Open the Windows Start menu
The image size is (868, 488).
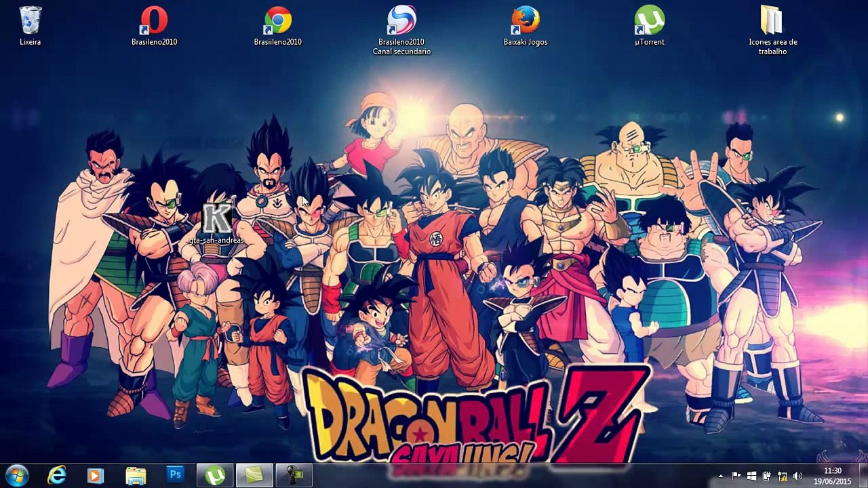(16, 475)
